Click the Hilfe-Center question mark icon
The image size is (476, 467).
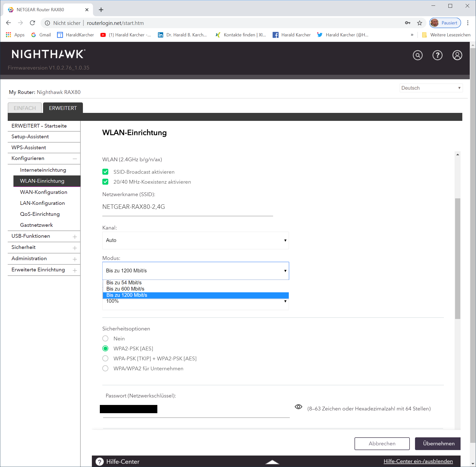(100, 462)
